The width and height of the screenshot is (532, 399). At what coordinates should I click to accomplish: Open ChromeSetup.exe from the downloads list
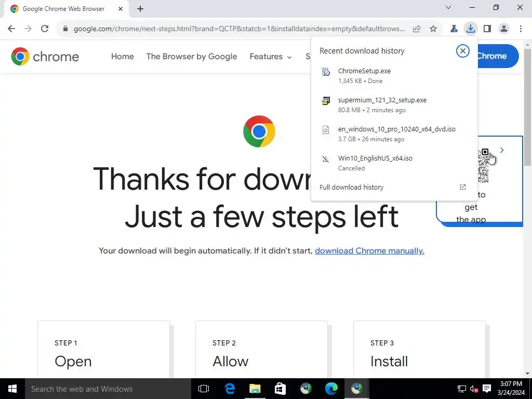[394, 76]
